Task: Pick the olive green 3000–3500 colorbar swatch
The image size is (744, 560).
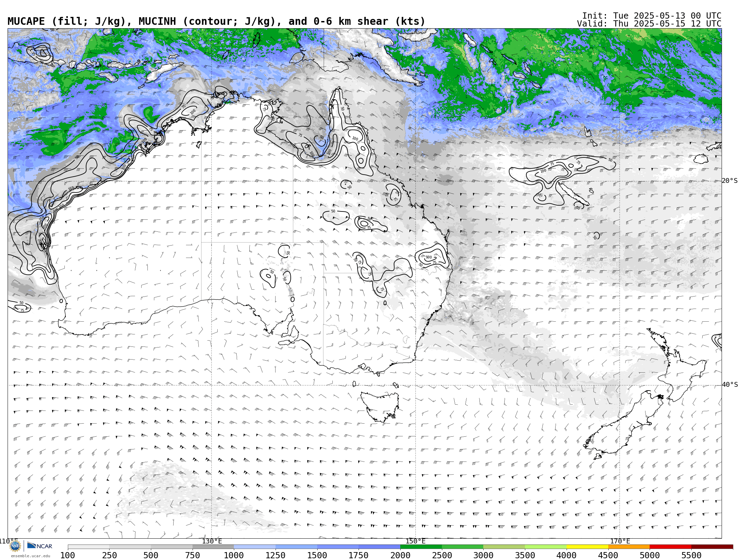Action: [x=504, y=547]
